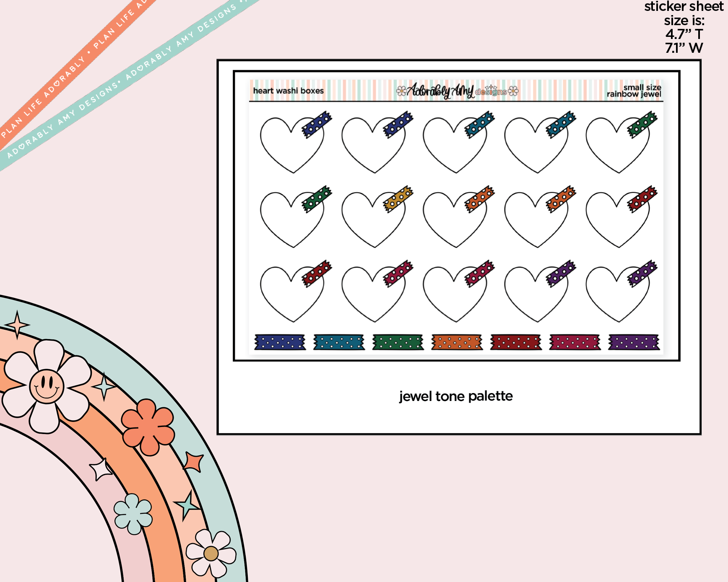Select the solid orange flower on the rainbow
Image resolution: width=728 pixels, height=582 pixels.
[x=148, y=427]
